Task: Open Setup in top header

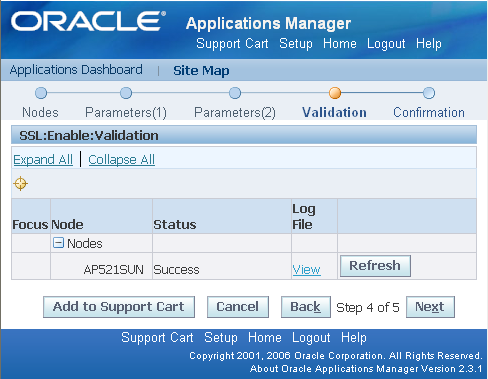Action: click(x=296, y=44)
